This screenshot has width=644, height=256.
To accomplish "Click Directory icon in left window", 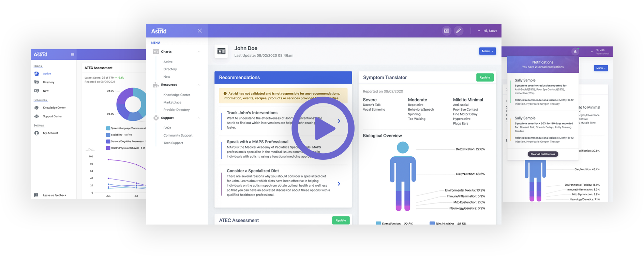I will click(36, 82).
